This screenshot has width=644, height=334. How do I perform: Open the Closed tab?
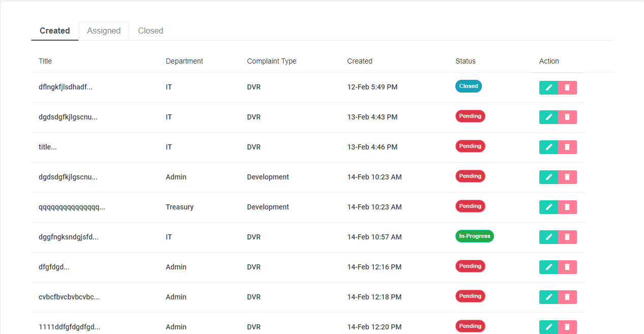(150, 31)
